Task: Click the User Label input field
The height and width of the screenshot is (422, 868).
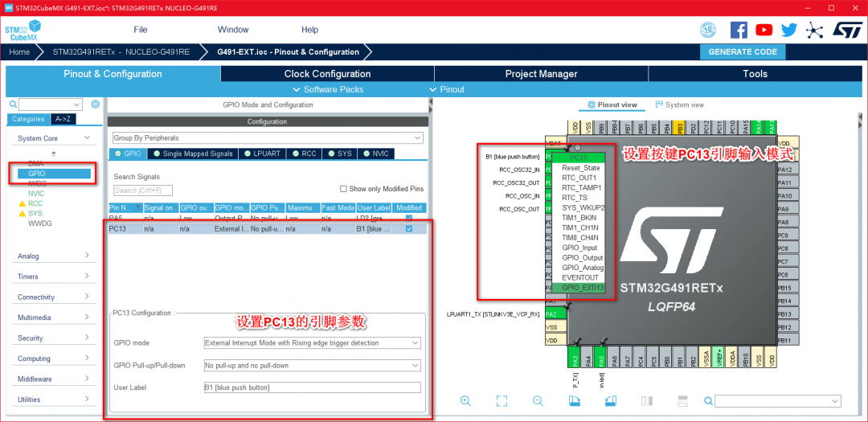Action: [312, 387]
